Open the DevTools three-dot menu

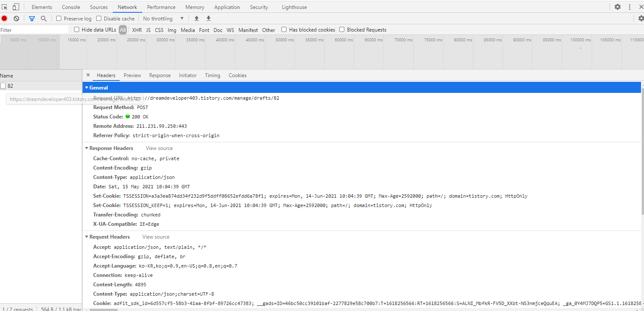pyautogui.click(x=630, y=7)
